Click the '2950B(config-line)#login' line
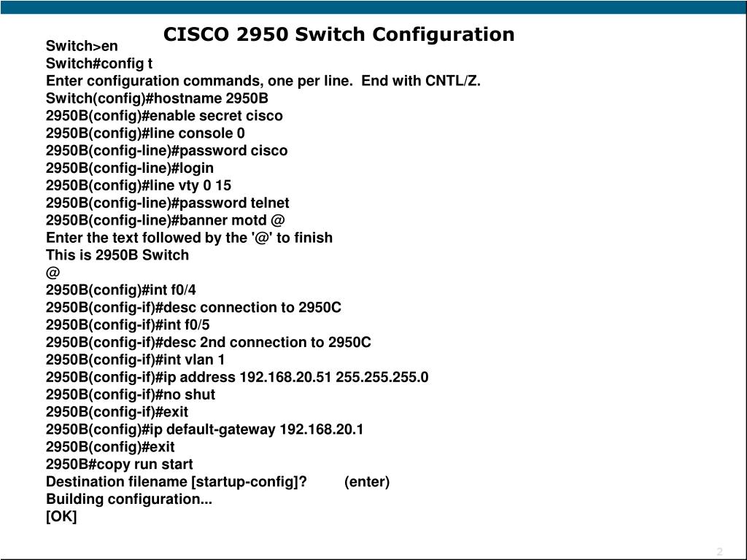The image size is (747, 560). click(x=130, y=168)
